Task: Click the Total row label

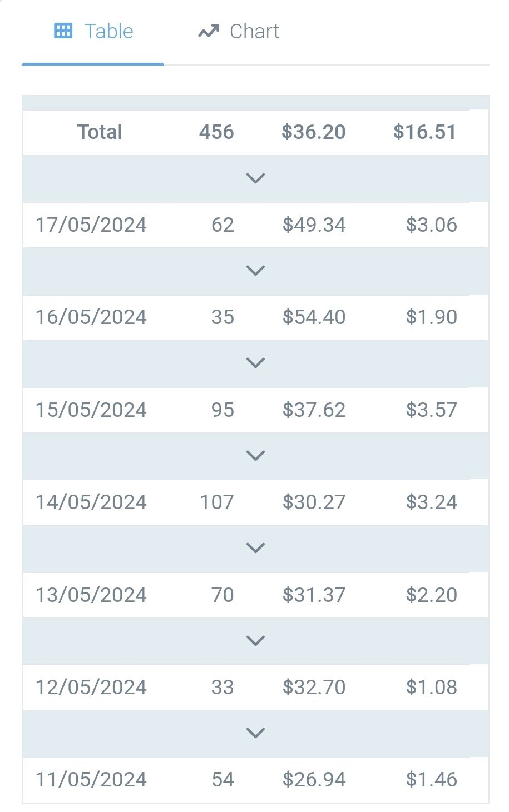Action: coord(100,132)
